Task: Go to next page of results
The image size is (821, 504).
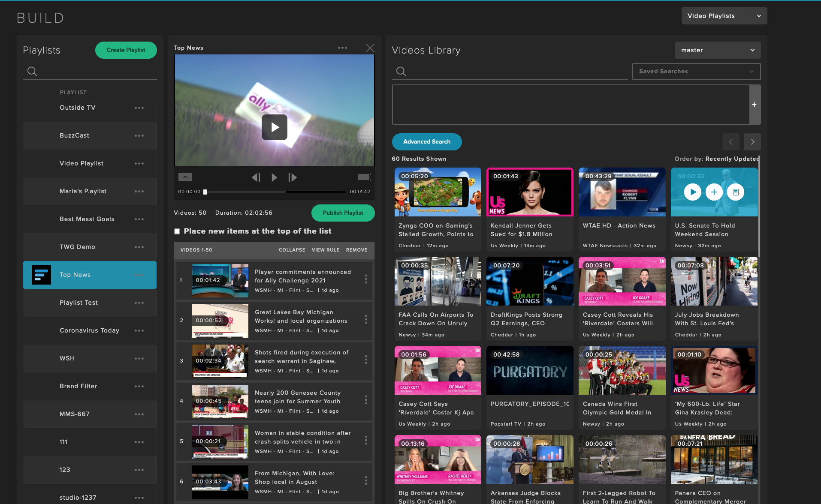Action: 752,142
